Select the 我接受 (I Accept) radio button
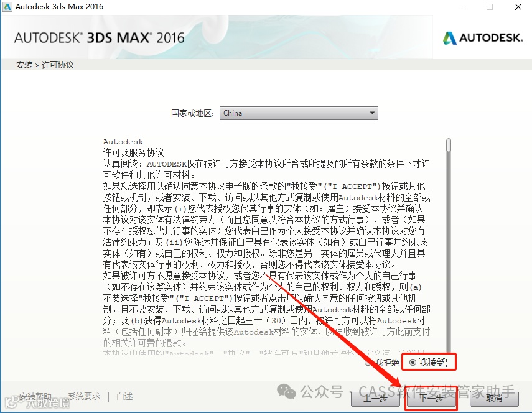532x413 pixels. point(413,363)
